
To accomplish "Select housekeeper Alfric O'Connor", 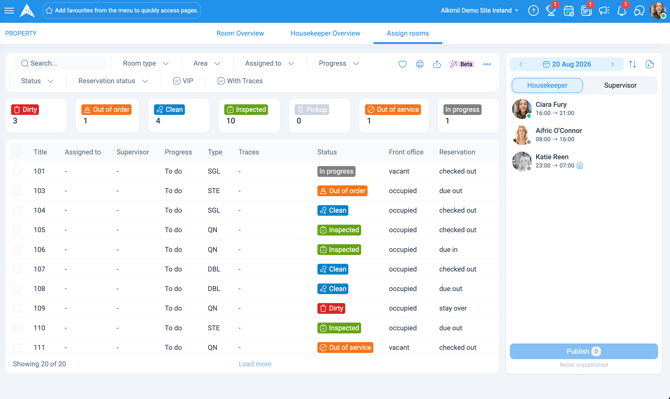I will point(584,135).
